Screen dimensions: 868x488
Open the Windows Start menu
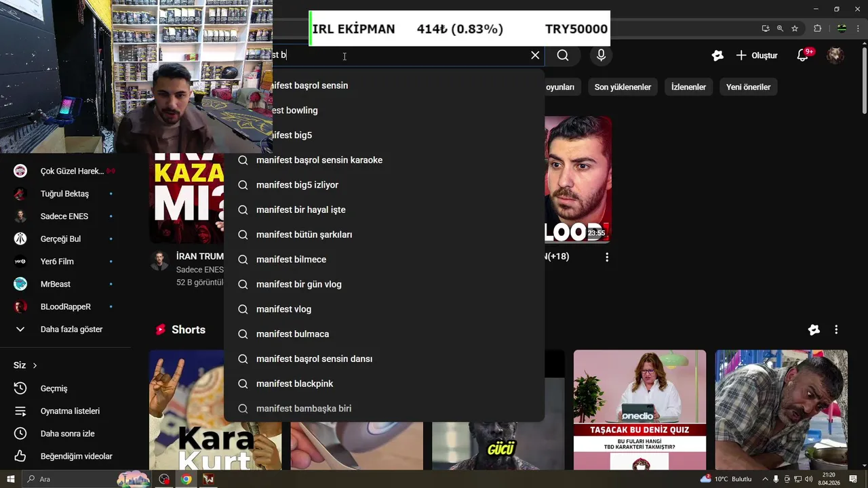point(11,479)
